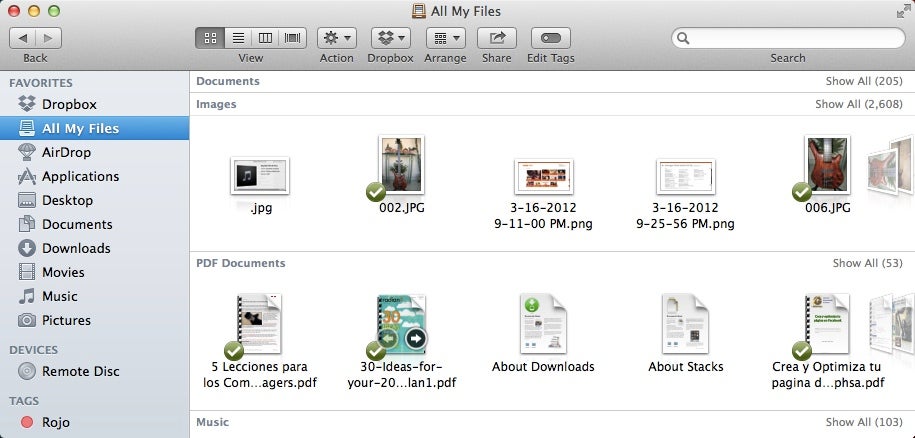Select Downloads in the sidebar
915x438 pixels.
[x=75, y=248]
